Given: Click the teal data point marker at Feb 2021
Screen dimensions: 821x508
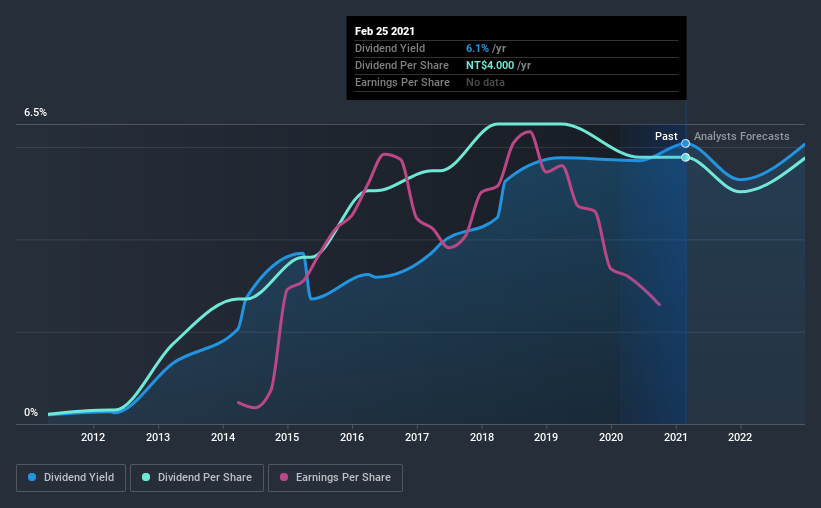Looking at the screenshot, I should coord(685,158).
